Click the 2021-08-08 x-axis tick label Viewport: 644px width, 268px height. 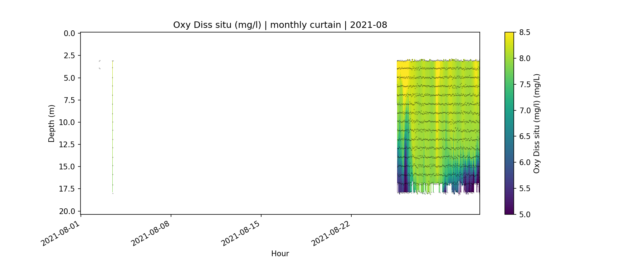point(150,233)
